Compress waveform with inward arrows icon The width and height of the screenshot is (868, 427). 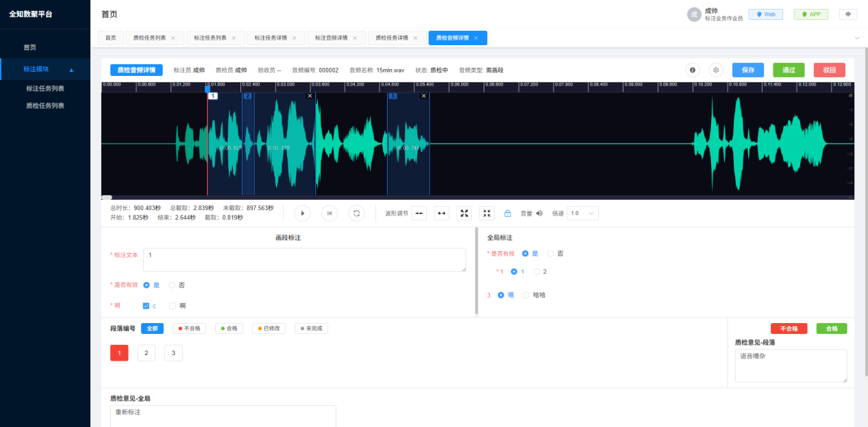click(419, 213)
